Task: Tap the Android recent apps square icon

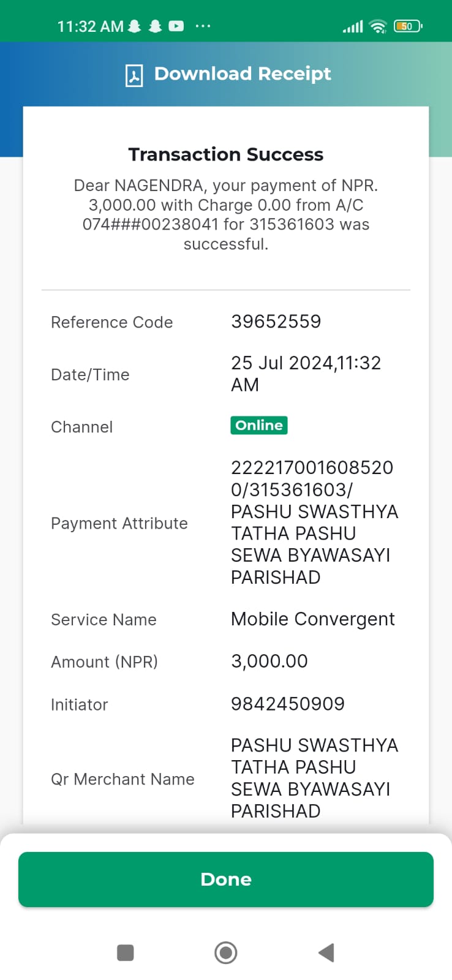Action: 125,952
